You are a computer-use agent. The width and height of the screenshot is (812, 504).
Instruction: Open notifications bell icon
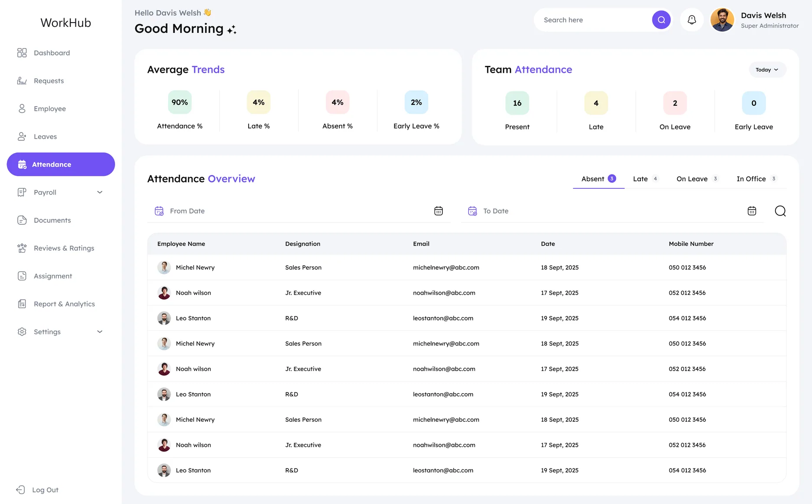click(x=692, y=20)
